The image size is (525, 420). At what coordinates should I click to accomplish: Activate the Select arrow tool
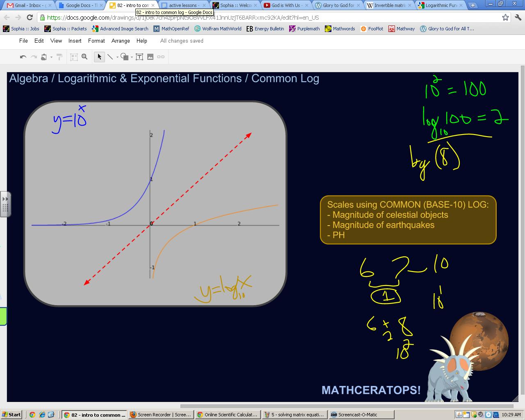(x=99, y=57)
